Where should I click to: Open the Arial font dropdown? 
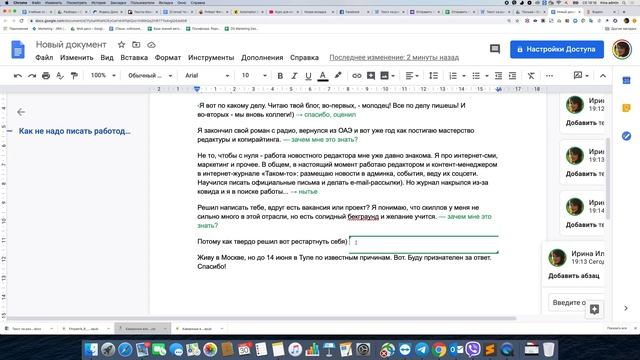[x=207, y=76]
